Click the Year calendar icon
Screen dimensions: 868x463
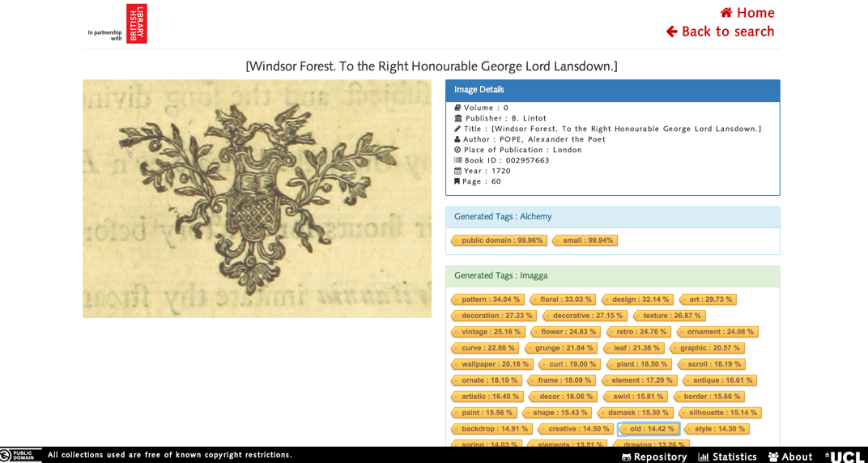point(457,171)
